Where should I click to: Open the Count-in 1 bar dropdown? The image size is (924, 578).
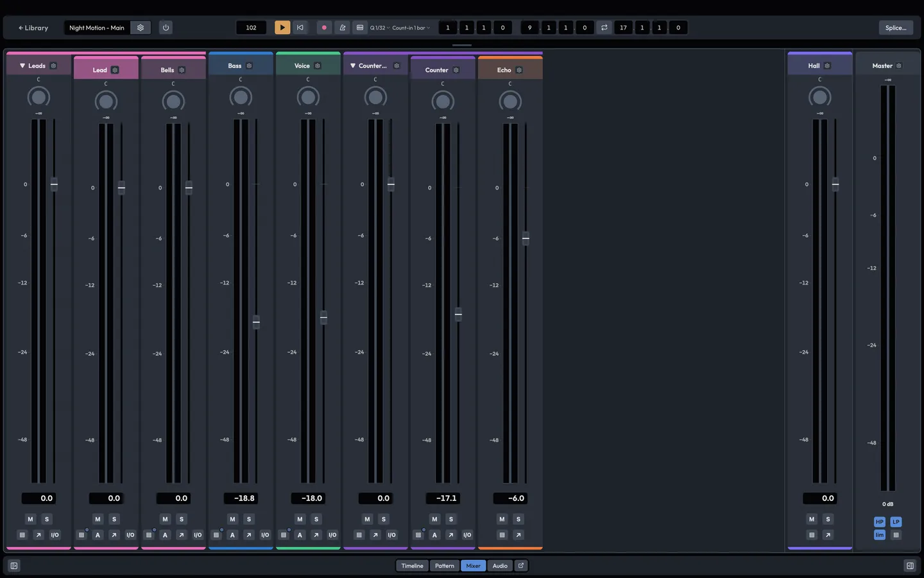[411, 28]
